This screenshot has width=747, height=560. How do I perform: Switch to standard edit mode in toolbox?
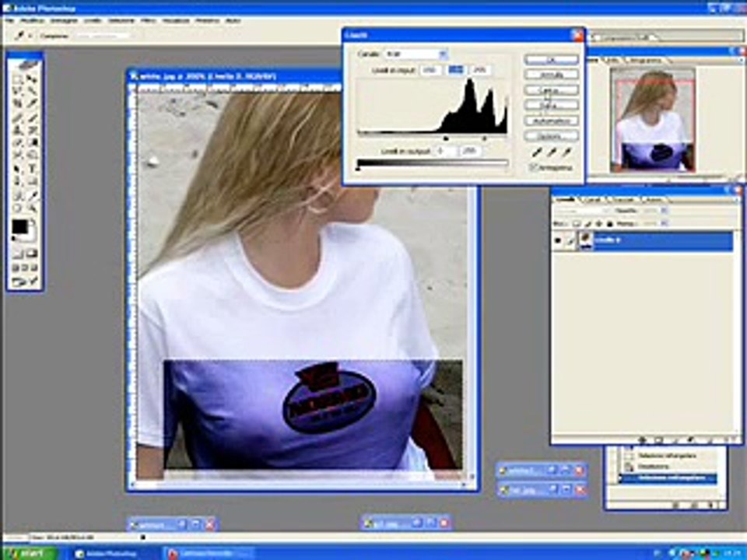coord(18,253)
